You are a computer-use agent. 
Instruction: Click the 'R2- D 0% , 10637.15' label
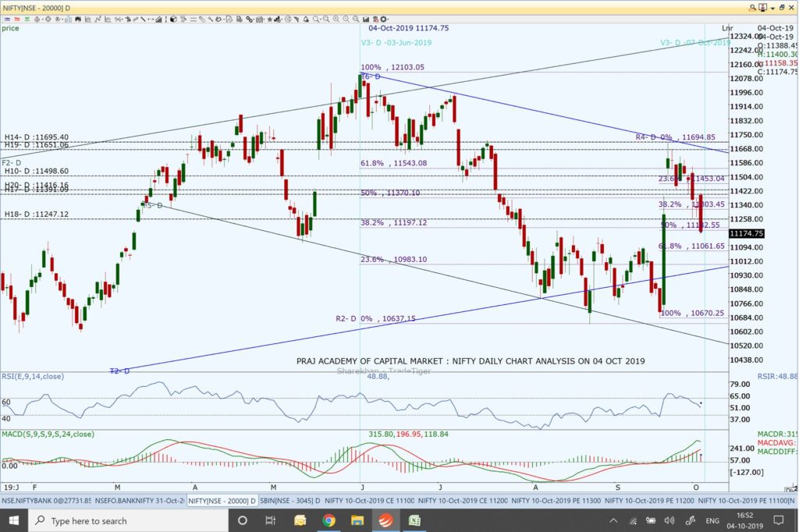pos(375,318)
